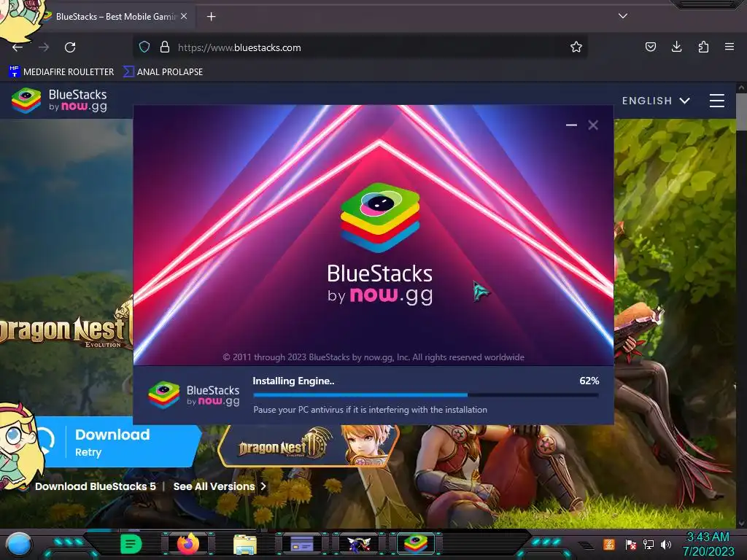This screenshot has height=560, width=747.
Task: Open a new browser tab
Action: 211,17
